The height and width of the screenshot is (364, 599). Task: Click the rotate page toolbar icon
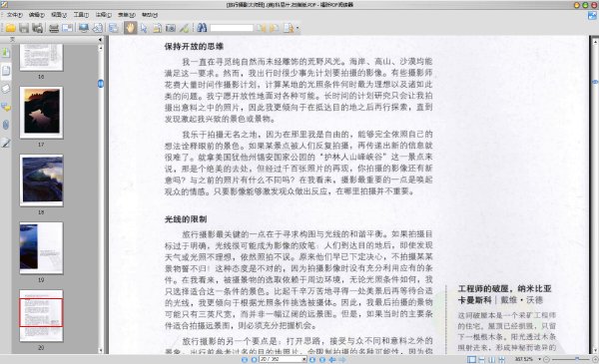(98, 28)
